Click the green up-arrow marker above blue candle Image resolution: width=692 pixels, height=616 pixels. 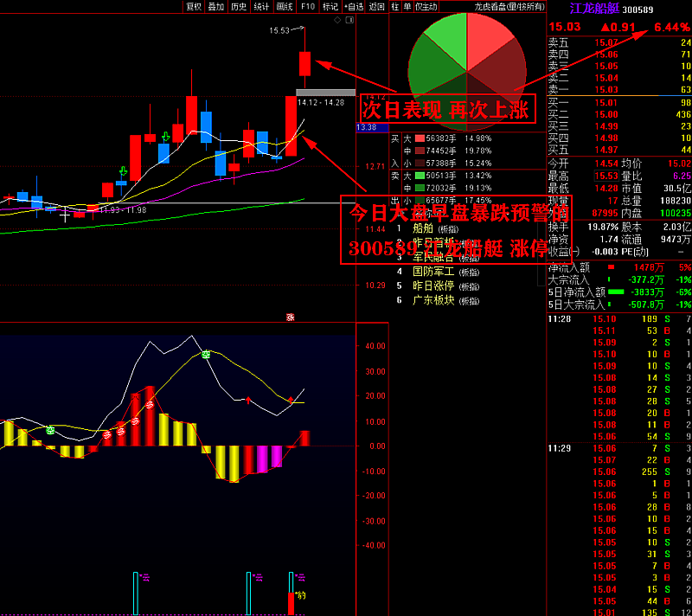click(x=123, y=171)
